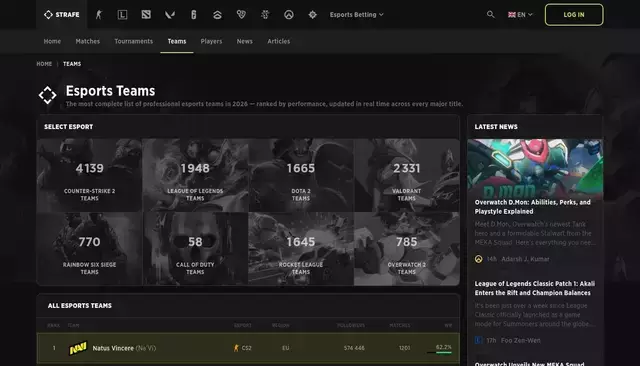Image resolution: width=640 pixels, height=366 pixels.
Task: Select the Counter-Strike icon in top bar
Action: point(98,15)
